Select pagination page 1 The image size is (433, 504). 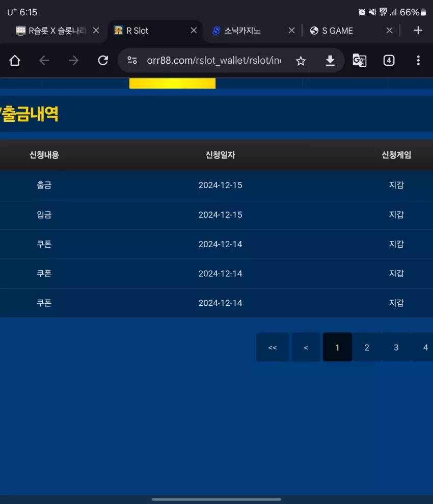(337, 347)
